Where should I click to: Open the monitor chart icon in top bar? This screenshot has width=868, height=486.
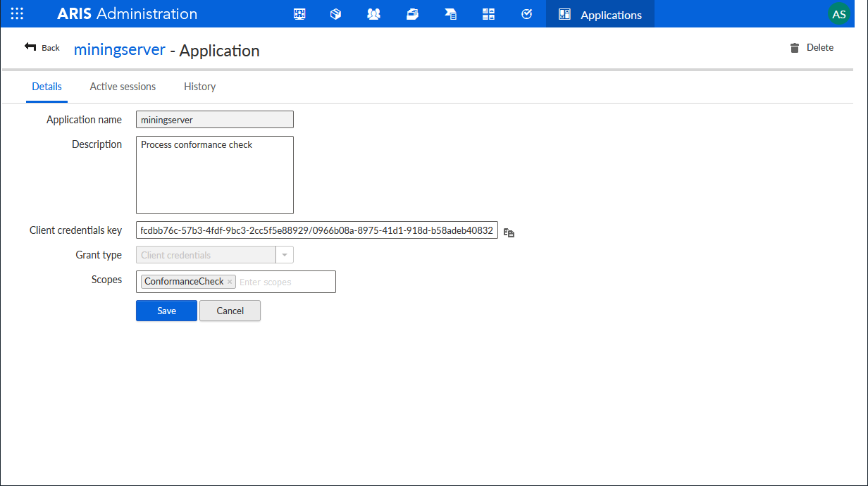click(x=299, y=14)
